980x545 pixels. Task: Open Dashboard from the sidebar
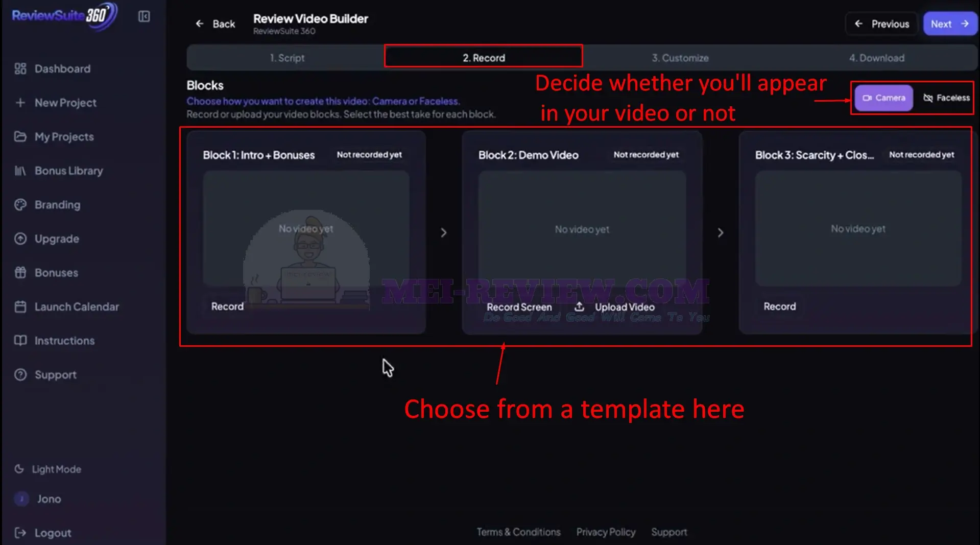(53, 68)
